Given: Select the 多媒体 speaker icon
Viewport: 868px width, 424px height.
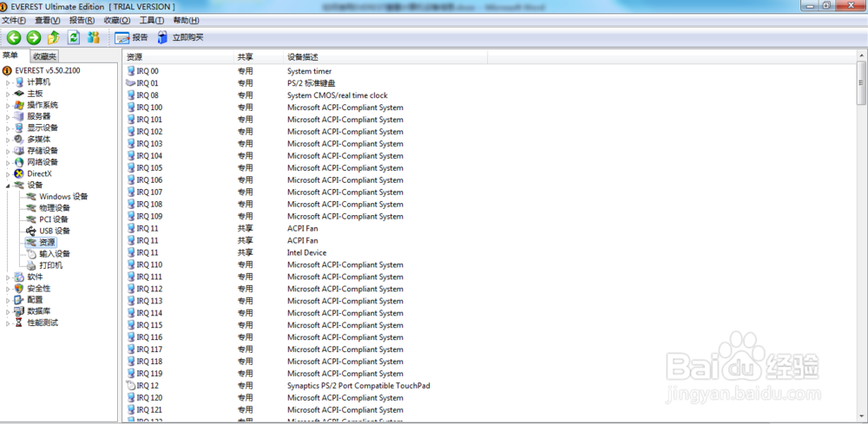Looking at the screenshot, I should [19, 140].
